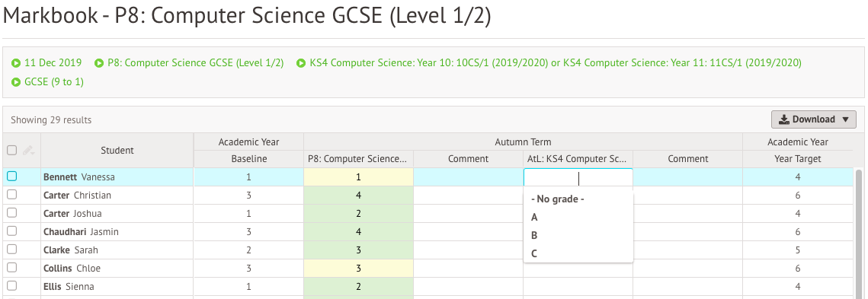Viewport: 868px width, 299px height.
Task: Tick the checkbox for Clarke Sarah
Action: (11, 250)
